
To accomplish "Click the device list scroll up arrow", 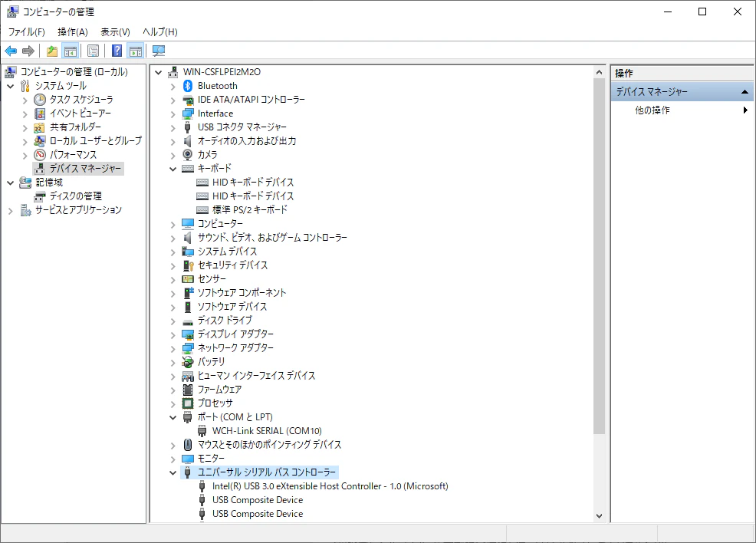I will [x=599, y=72].
